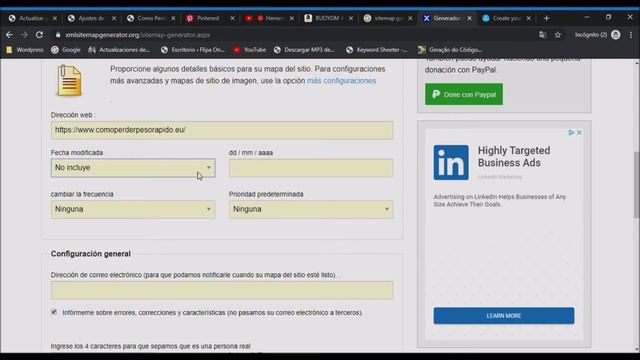Viewport: 640px width, 360px height.
Task: Open the Chrome three-dot menu
Action: [x=631, y=35]
